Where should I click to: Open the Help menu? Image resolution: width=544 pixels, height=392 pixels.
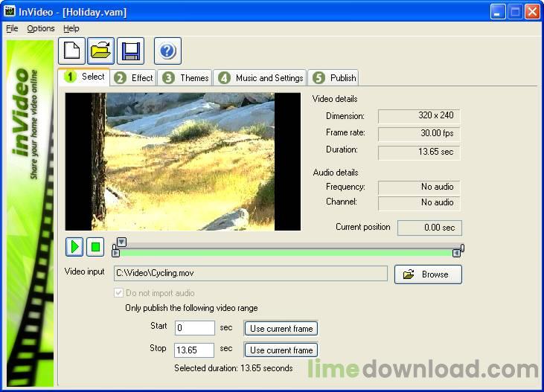tap(71, 28)
